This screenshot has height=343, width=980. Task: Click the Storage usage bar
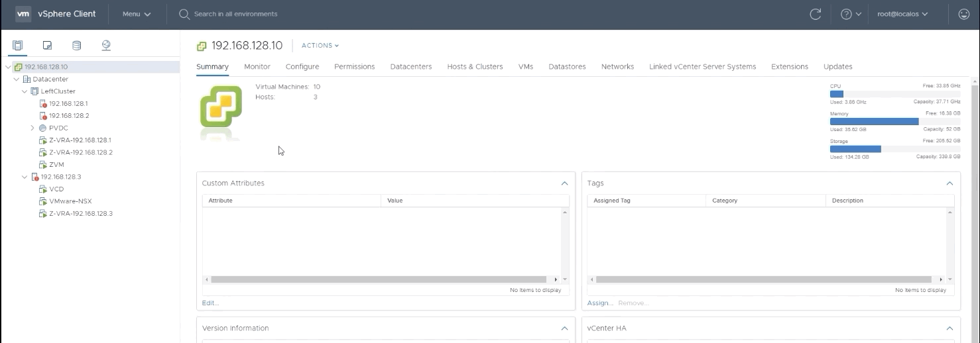[895, 149]
